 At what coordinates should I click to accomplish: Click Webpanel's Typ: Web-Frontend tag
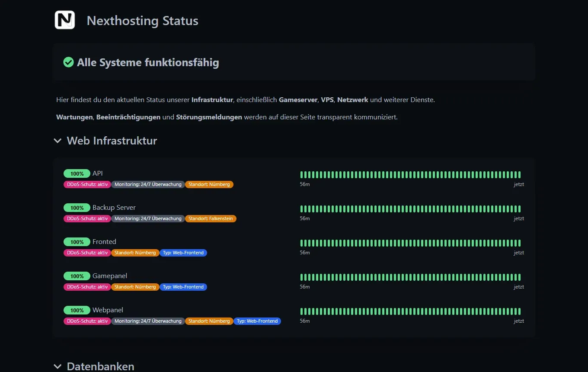257,321
